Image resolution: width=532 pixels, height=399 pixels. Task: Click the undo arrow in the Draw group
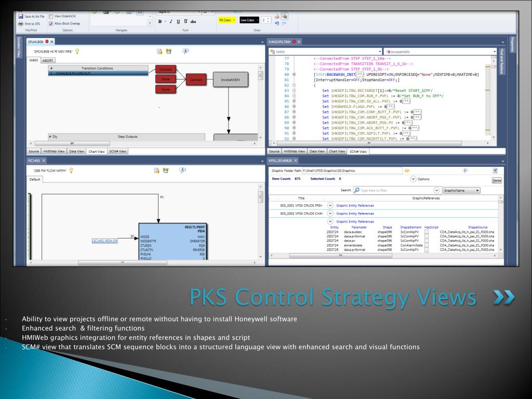point(277,23)
